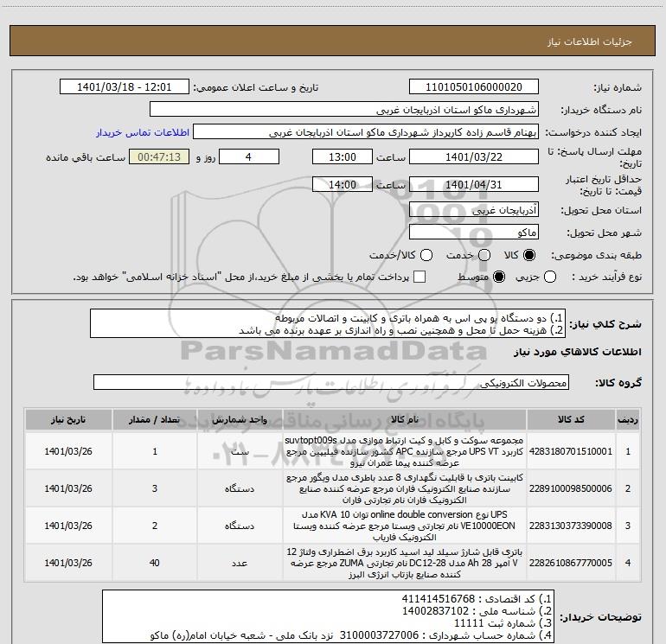Click the کد کالا column header
Viewport: 666px width, 644px height.
[x=571, y=420]
